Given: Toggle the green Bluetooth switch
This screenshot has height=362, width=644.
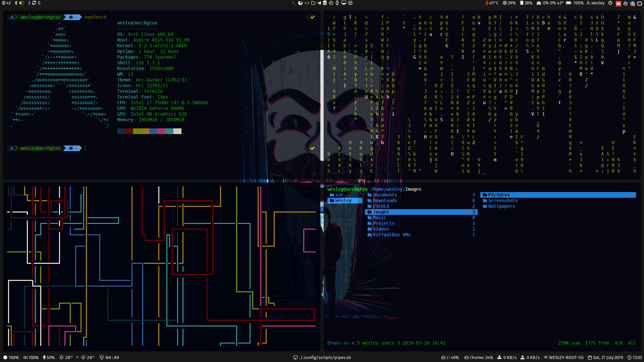Looking at the screenshot, I should tap(21, 3).
